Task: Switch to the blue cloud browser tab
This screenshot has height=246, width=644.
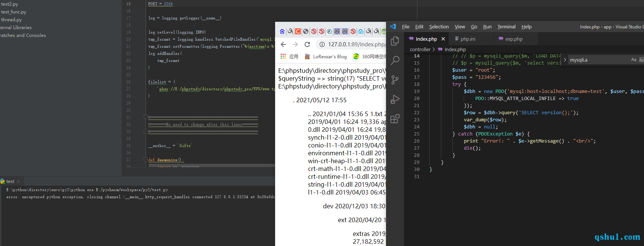Action: (361, 31)
